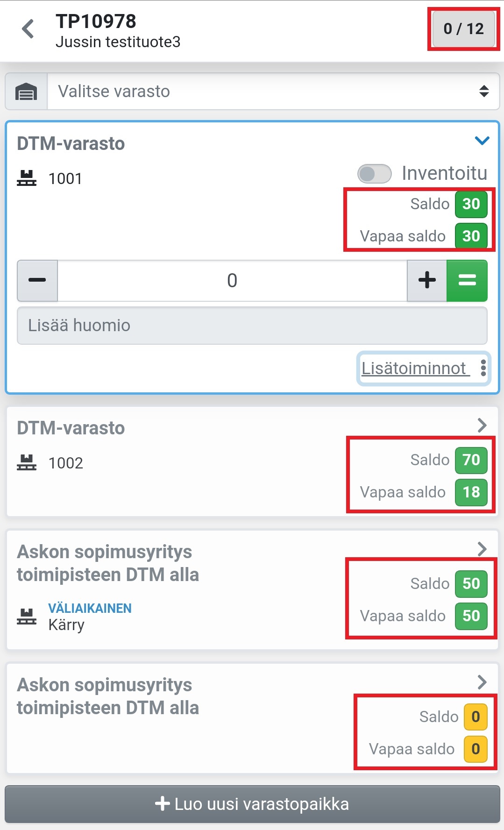Screen dimensions: 504x830
Task: Click Luo uusi varastopaikka button
Action: click(252, 804)
